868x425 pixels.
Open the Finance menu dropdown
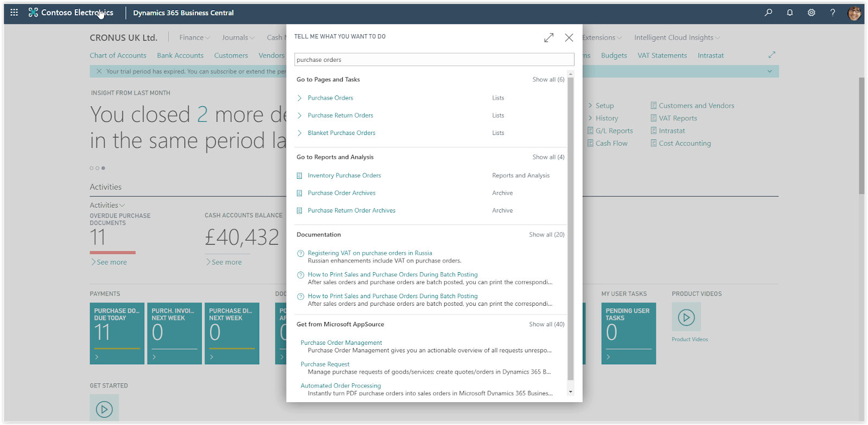194,37
